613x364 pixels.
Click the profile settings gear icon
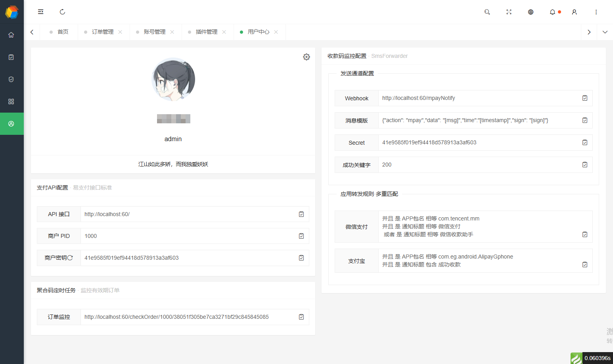[x=306, y=57]
